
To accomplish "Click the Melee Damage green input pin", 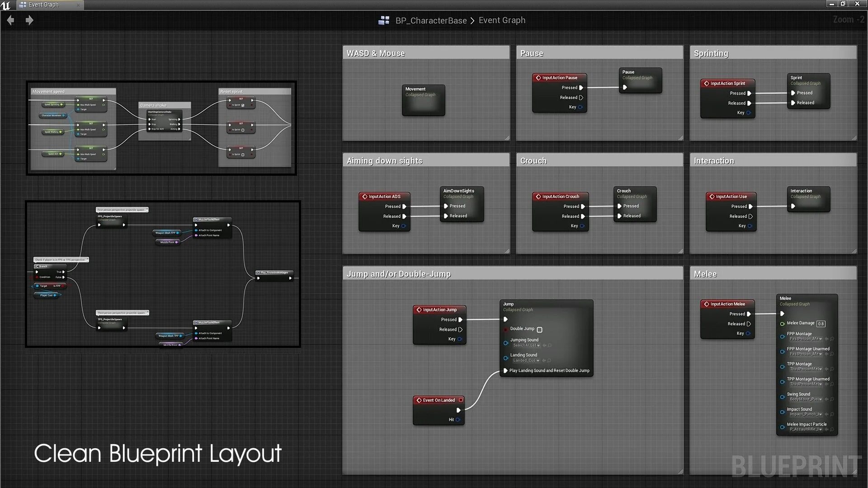I will click(782, 324).
